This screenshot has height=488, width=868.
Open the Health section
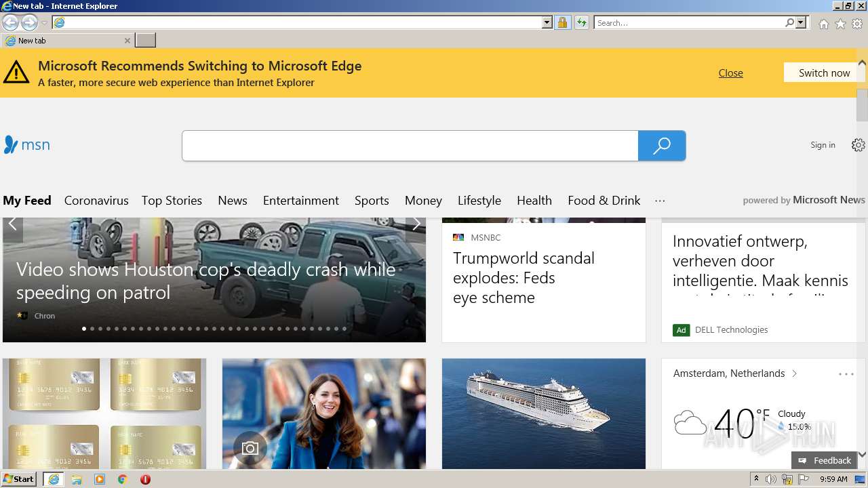(x=534, y=201)
